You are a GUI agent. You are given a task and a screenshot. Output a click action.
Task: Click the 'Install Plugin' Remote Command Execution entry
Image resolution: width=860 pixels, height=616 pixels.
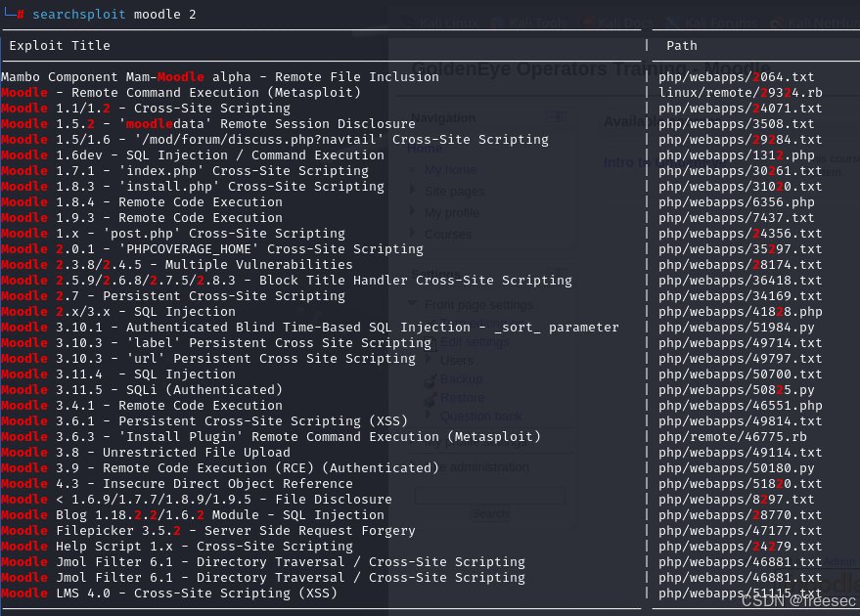click(x=271, y=436)
